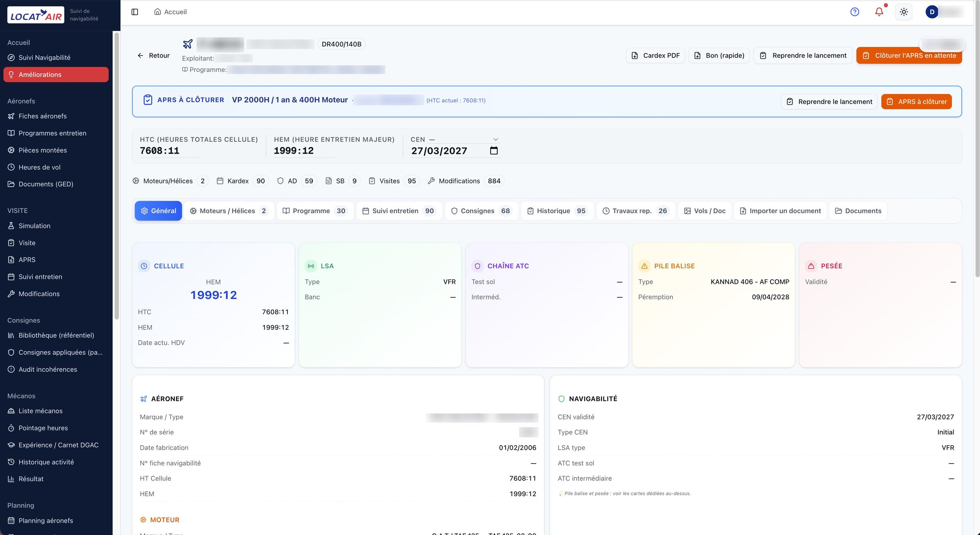Click the APRS à clôturer orange button
Image resolution: width=980 pixels, height=535 pixels.
(916, 102)
